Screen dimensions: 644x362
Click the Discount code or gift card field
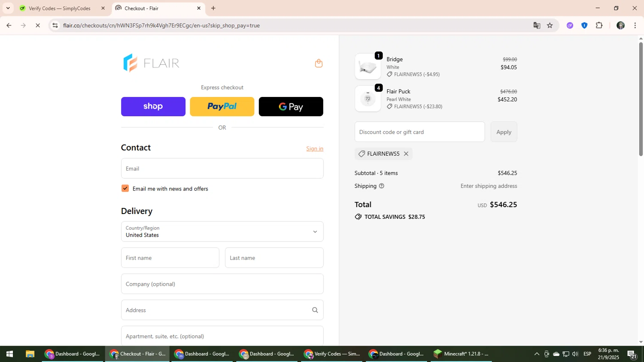point(419,132)
